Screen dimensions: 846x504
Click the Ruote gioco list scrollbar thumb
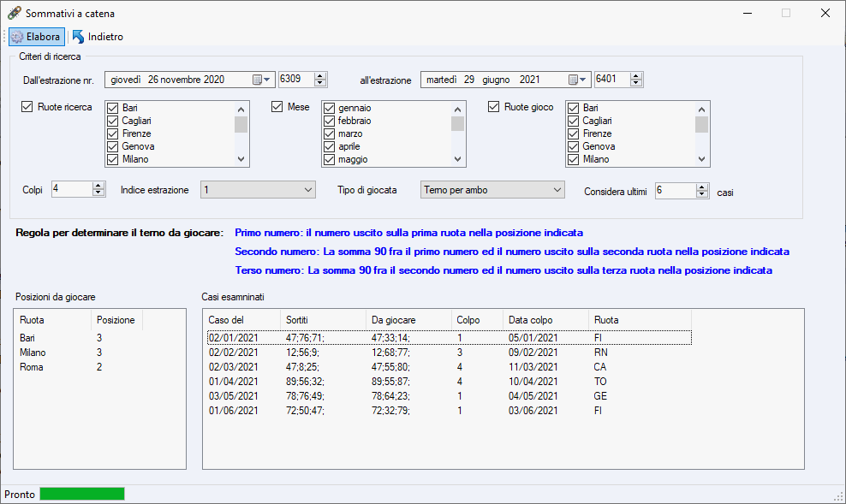coord(701,124)
